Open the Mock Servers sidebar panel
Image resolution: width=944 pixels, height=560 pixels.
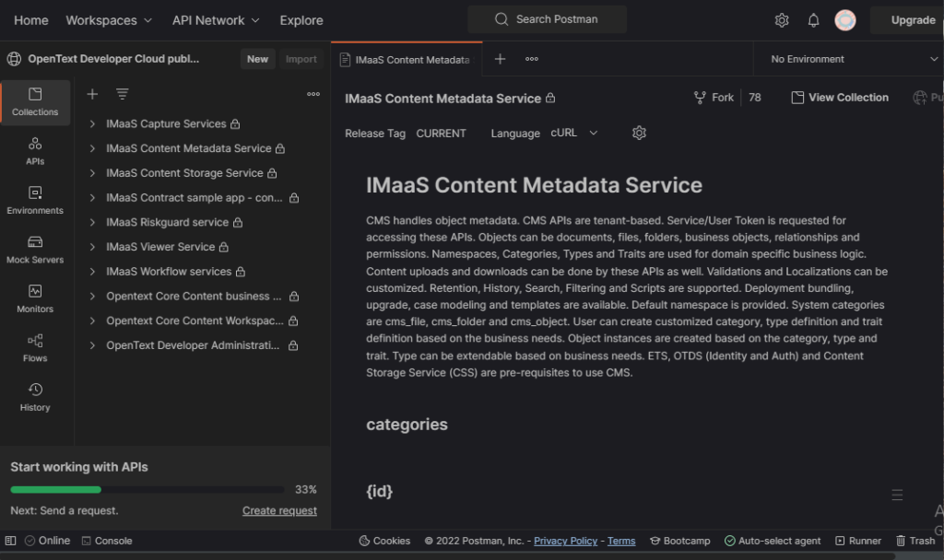[35, 250]
